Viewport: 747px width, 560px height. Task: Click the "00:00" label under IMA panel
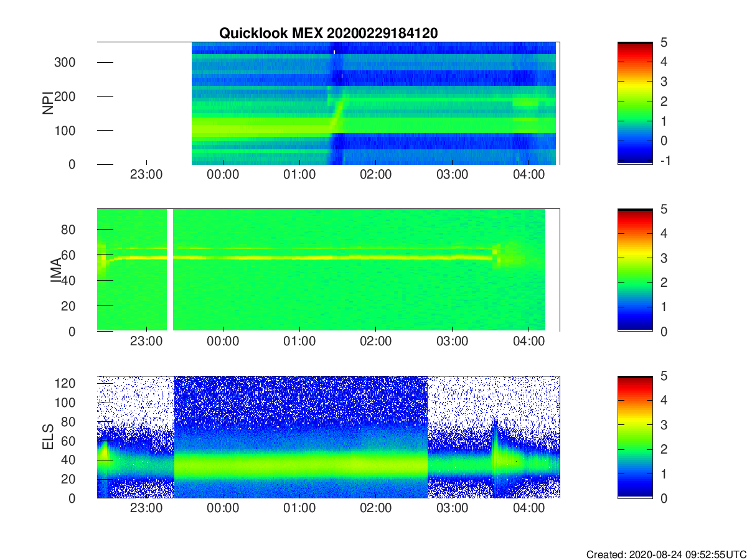coord(223,342)
